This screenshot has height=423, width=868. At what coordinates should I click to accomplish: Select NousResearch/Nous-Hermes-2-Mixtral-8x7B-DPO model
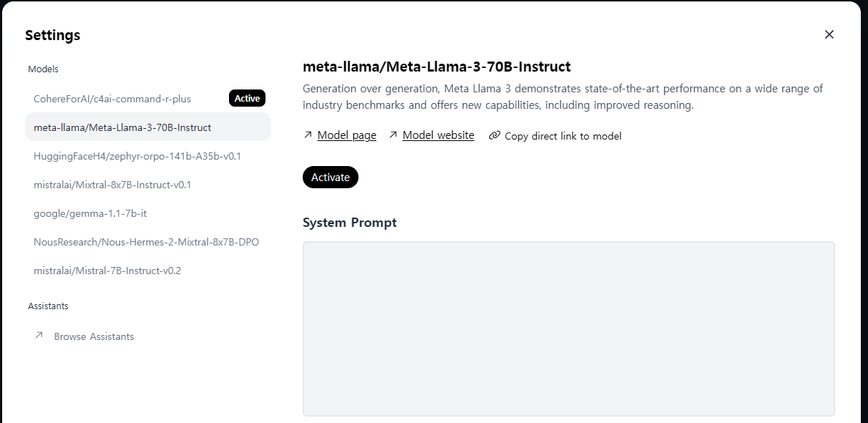click(148, 242)
